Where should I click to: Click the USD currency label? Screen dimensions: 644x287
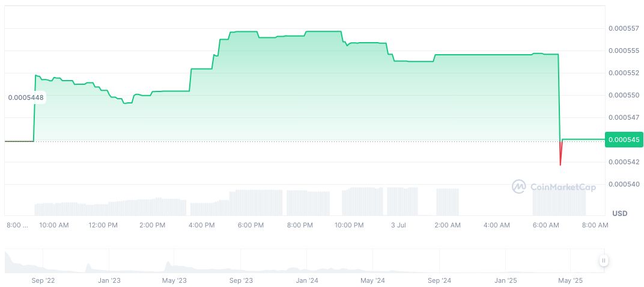[619, 214]
